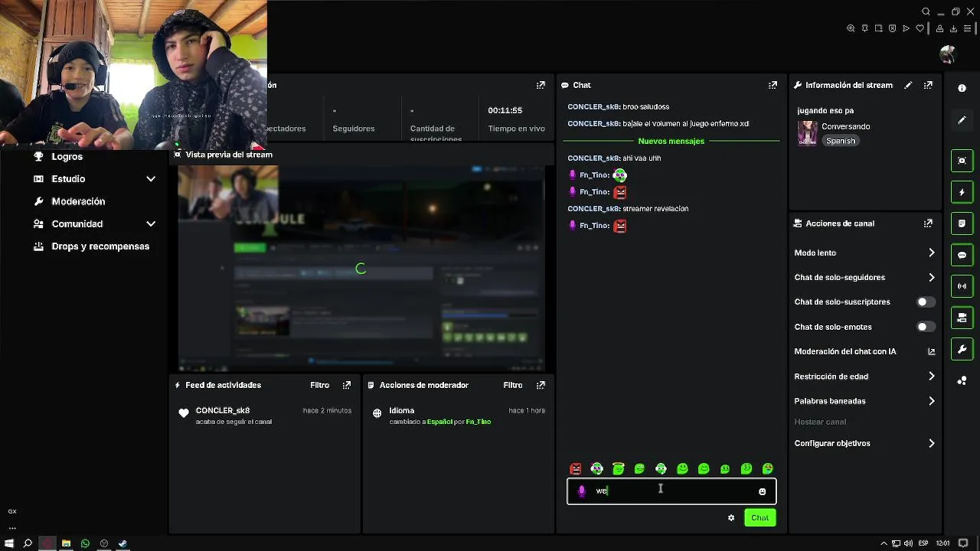Click the info icon in right sidebar
Image resolution: width=980 pixels, height=551 pixels.
(962, 88)
